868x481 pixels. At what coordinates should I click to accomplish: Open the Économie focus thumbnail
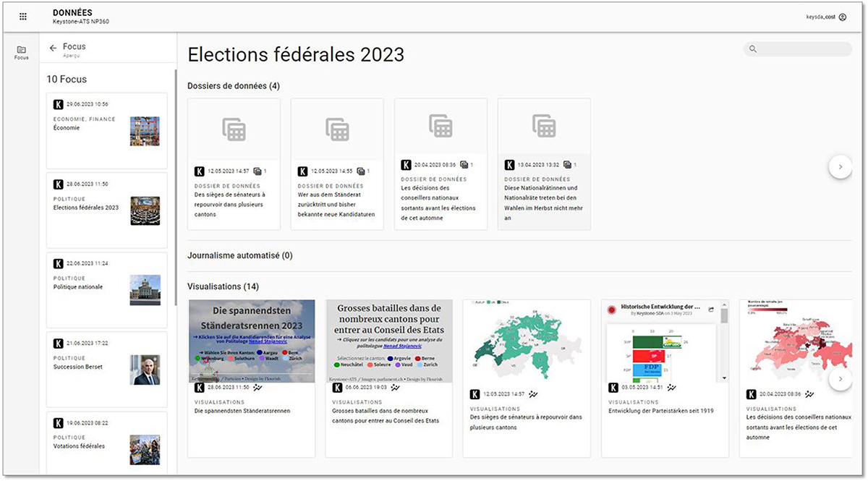click(145, 131)
